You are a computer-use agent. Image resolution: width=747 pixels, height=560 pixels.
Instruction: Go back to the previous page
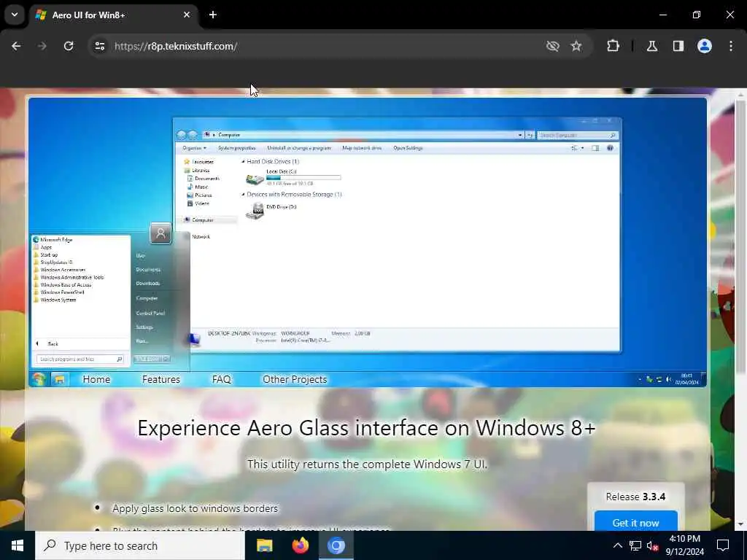click(x=16, y=46)
